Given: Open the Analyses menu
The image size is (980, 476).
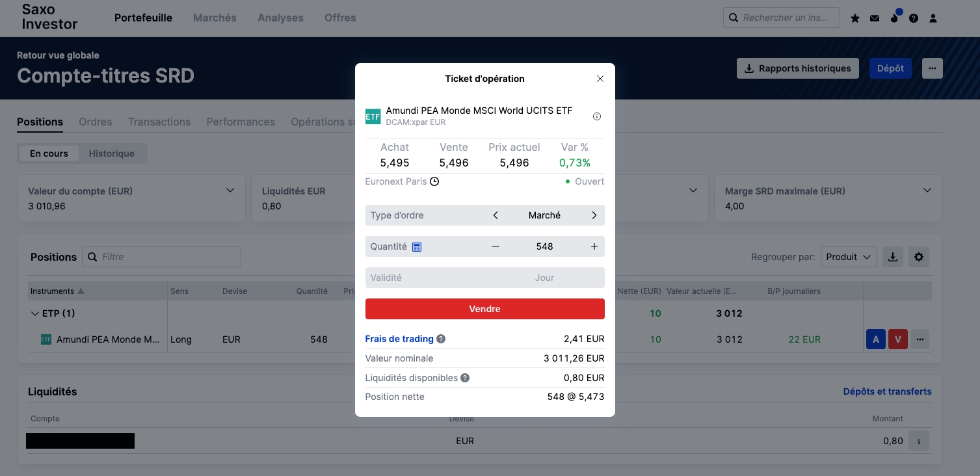Looking at the screenshot, I should (x=280, y=18).
